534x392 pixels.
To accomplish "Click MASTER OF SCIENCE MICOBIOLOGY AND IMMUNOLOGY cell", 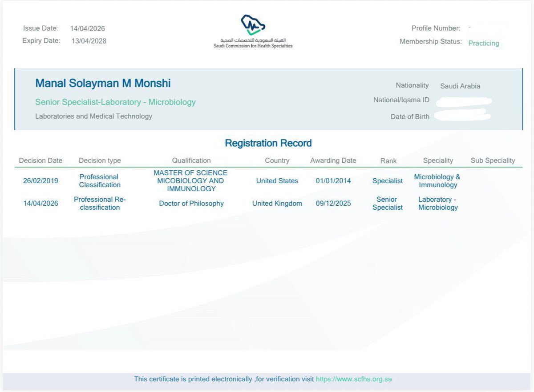I will pos(191,181).
